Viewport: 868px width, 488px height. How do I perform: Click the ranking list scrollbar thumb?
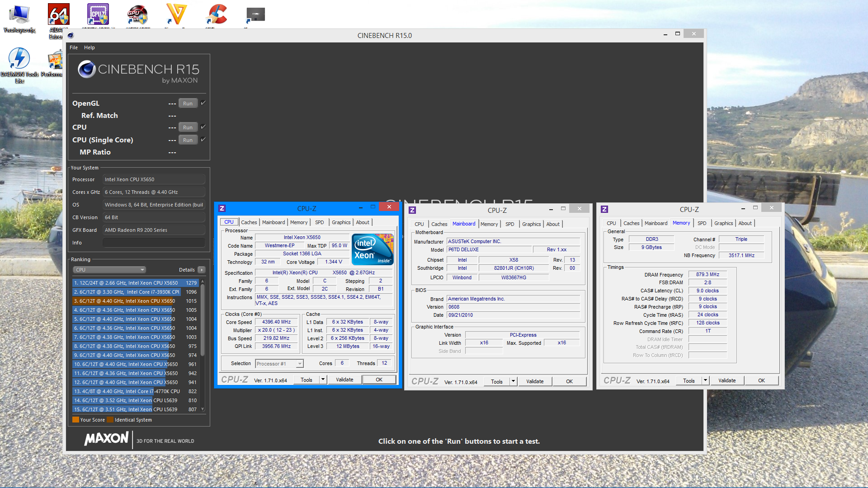point(203,320)
